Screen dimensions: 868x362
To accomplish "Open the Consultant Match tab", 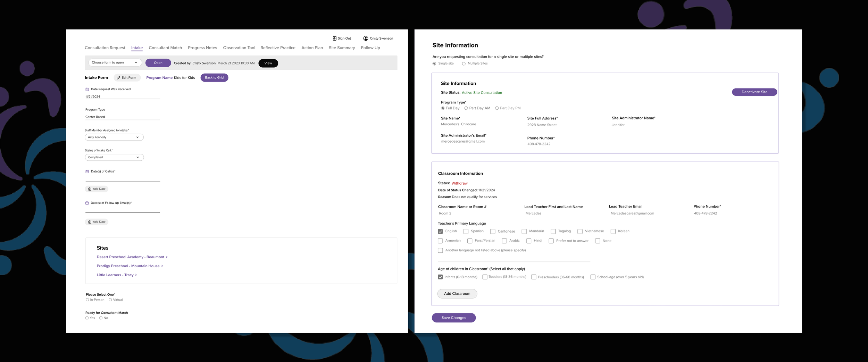I will click(x=165, y=48).
